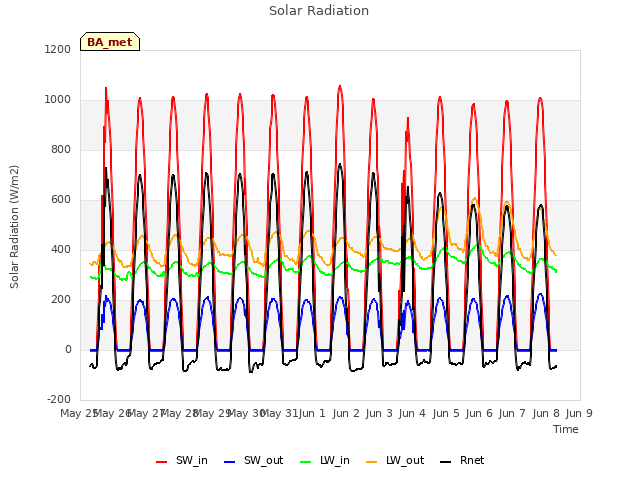Viewport: 640px width, 480px height.
Task: Click the 1200 y-axis tick label
Action: point(58,49)
